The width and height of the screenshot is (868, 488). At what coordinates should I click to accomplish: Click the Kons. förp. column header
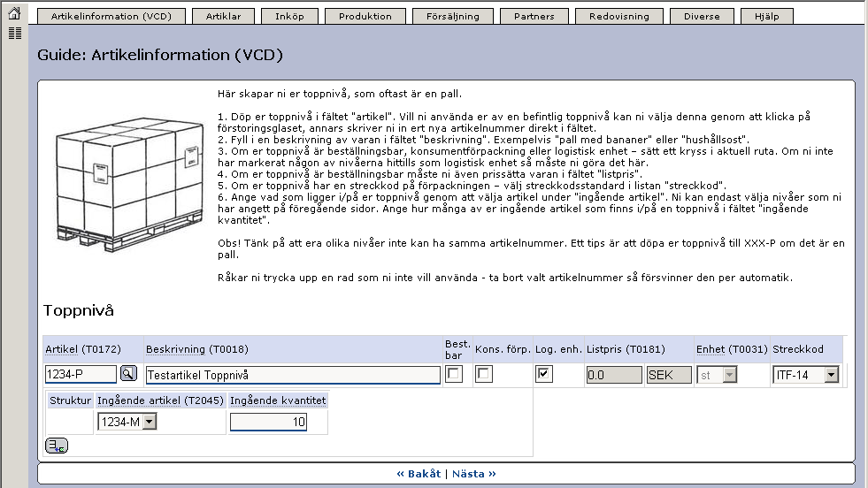(x=503, y=349)
